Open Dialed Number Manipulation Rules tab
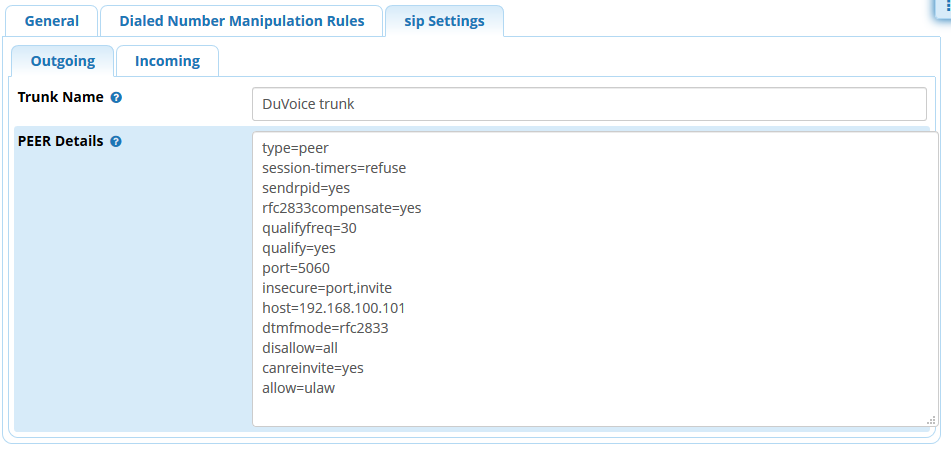This screenshot has width=951, height=452. [x=241, y=21]
